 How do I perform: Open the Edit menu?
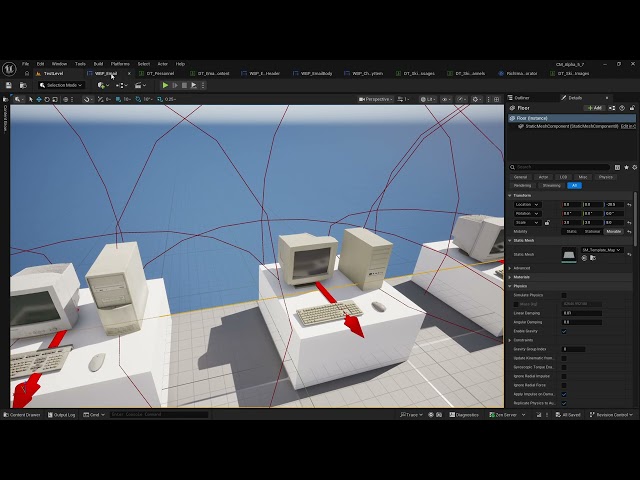pos(40,64)
